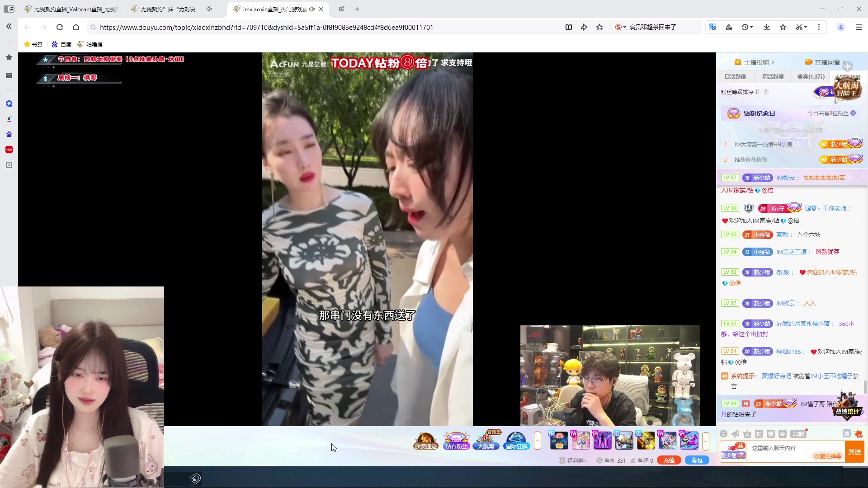Image resolution: width=868 pixels, height=488 pixels.
Task: Open the annotation pen tool
Action: (x=729, y=27)
